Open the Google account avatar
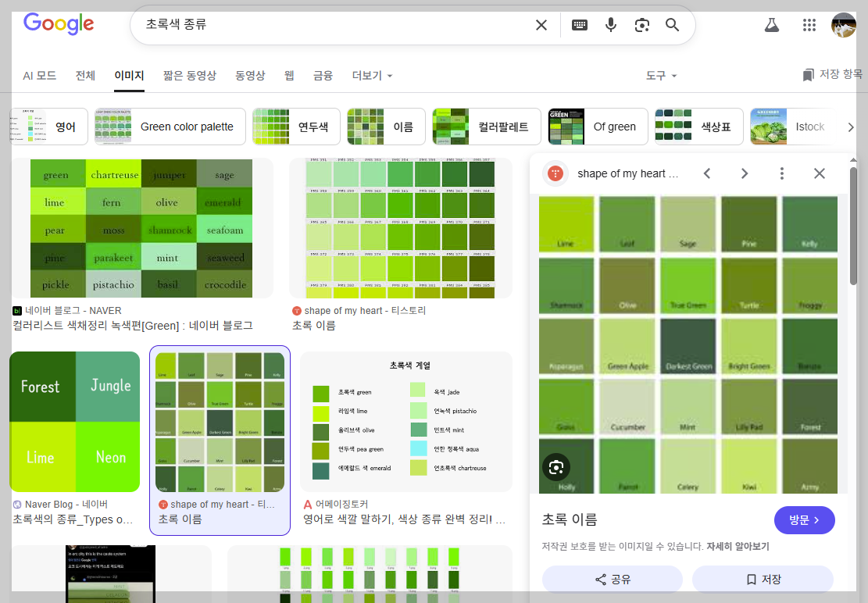 click(843, 25)
